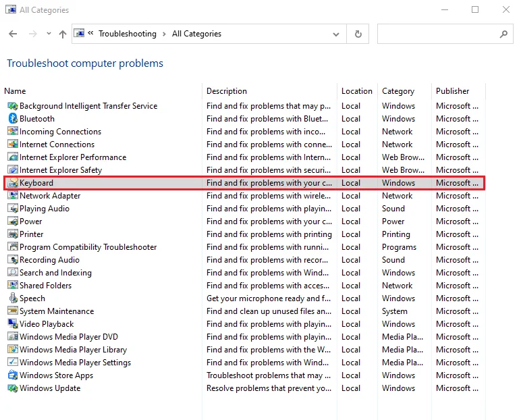521x420 pixels.
Task: Click the address bar control panel icon
Action: 79,33
